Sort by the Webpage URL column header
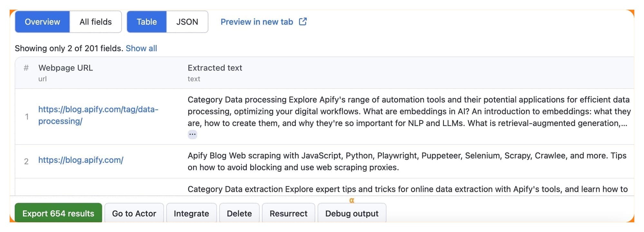The width and height of the screenshot is (644, 232). (65, 68)
